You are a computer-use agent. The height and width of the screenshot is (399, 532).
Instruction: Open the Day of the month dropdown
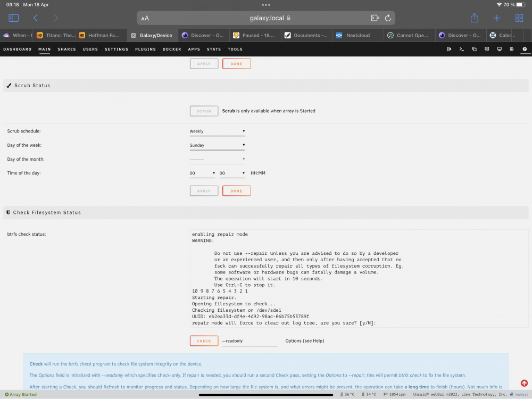click(x=217, y=159)
